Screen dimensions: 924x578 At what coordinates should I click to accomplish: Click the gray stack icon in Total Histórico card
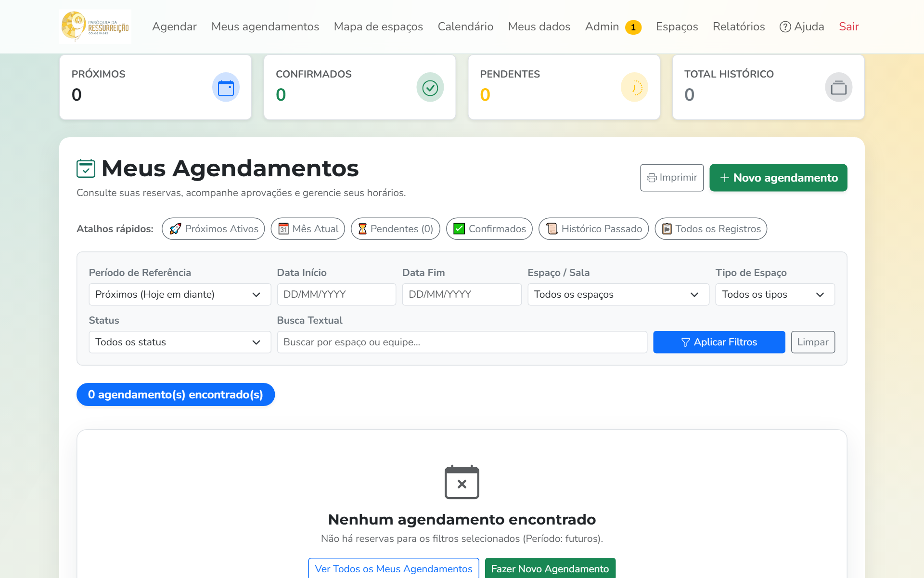click(x=838, y=87)
